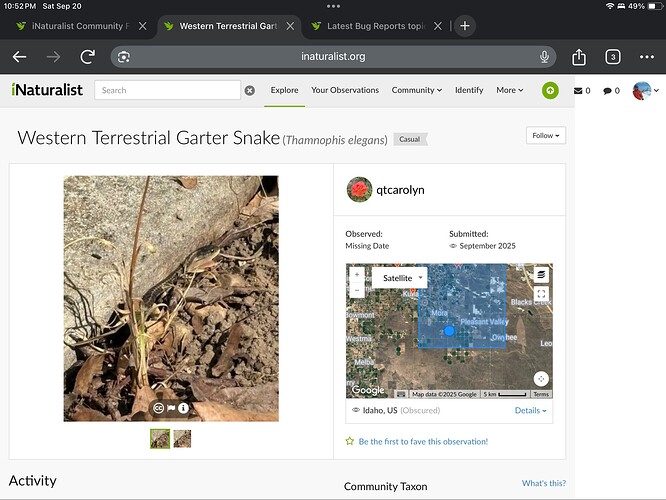666x500 pixels.
Task: Open the tab switcher showing 3 tabs
Action: tap(612, 56)
